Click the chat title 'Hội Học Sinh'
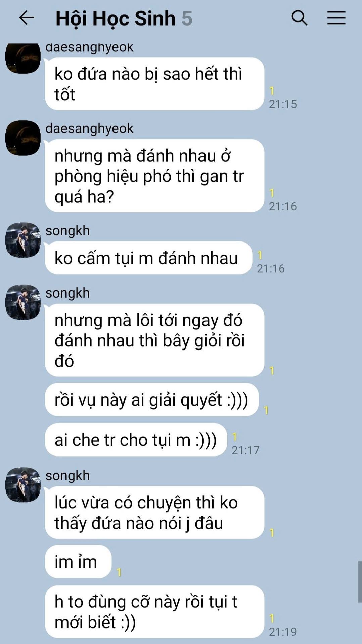The width and height of the screenshot is (362, 644). pos(115,18)
